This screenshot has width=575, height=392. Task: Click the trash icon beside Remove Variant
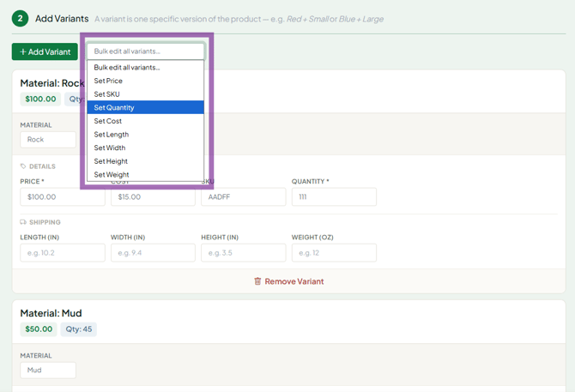(x=257, y=281)
